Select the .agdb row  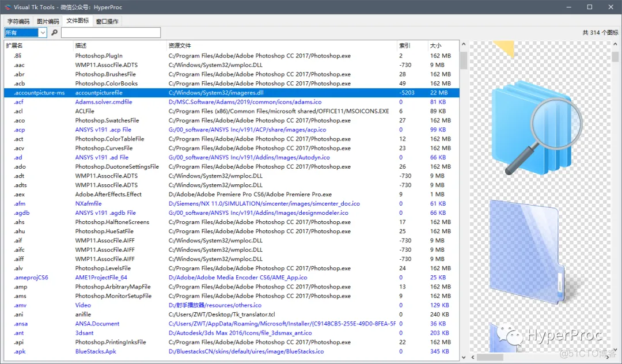[232, 213]
